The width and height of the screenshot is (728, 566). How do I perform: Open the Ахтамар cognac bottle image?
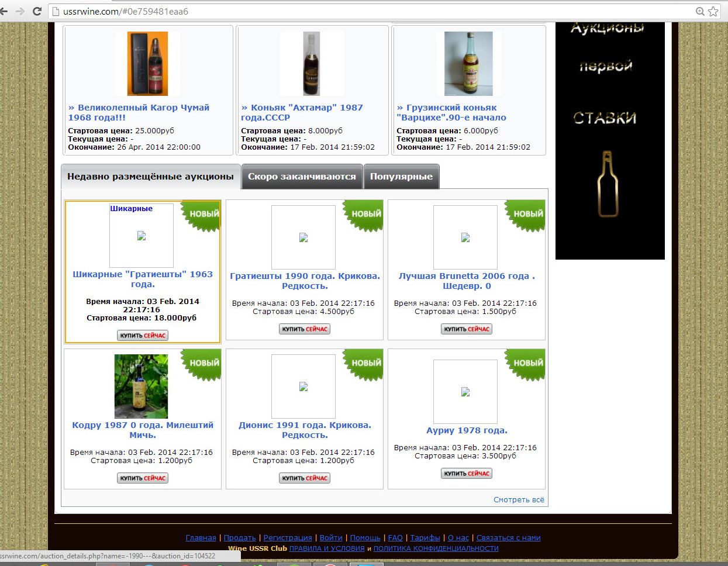[x=312, y=64]
